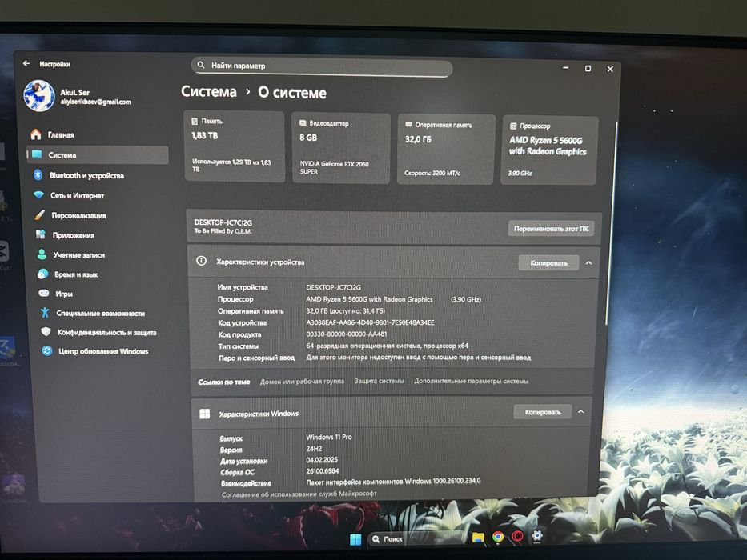
Task: Click the Settings gear on taskbar
Action: click(537, 536)
